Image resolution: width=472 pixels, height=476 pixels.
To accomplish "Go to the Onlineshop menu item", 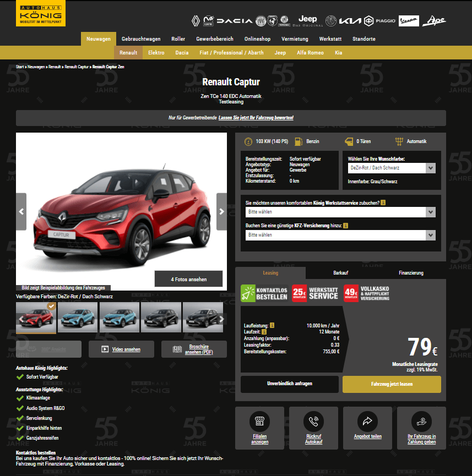I will tap(257, 39).
